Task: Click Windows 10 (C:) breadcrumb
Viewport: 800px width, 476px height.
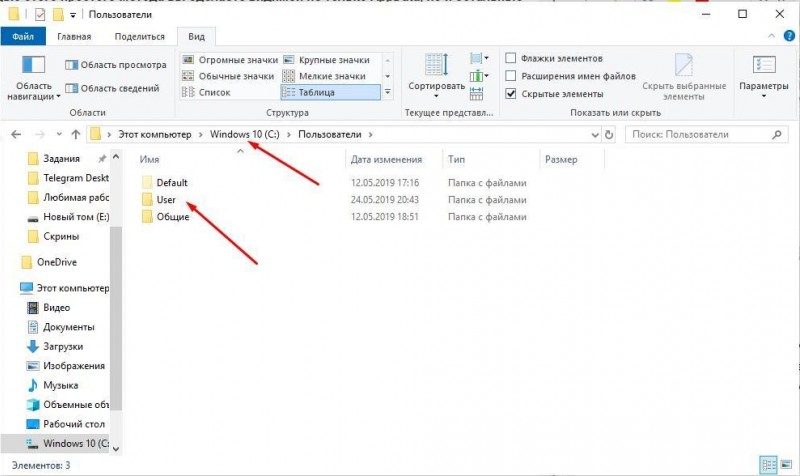Action: click(245, 134)
